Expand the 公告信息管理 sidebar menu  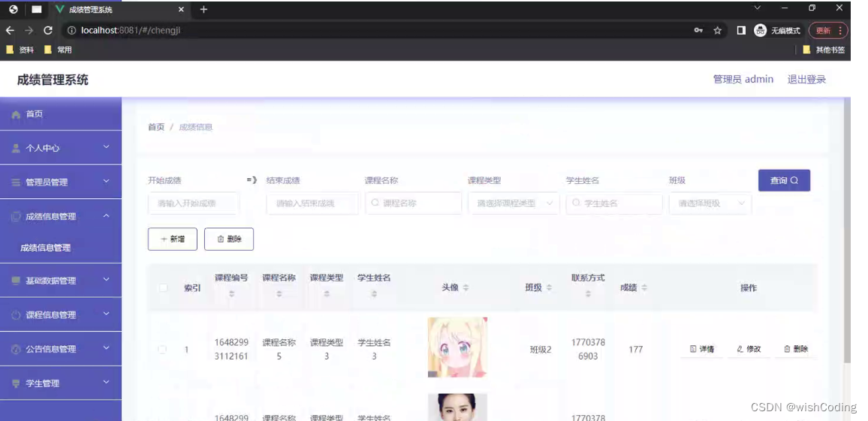point(61,349)
